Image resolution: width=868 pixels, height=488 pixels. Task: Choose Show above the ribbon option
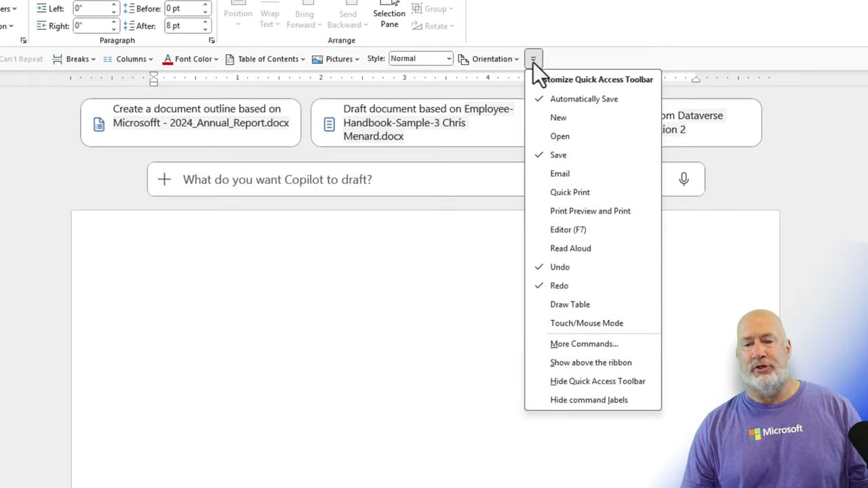[x=591, y=363]
